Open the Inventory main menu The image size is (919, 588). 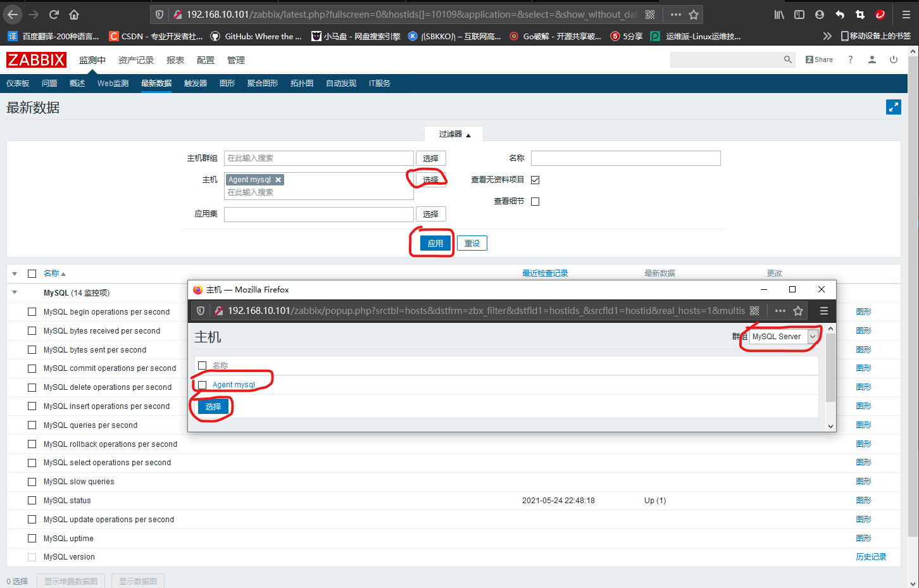tap(136, 60)
